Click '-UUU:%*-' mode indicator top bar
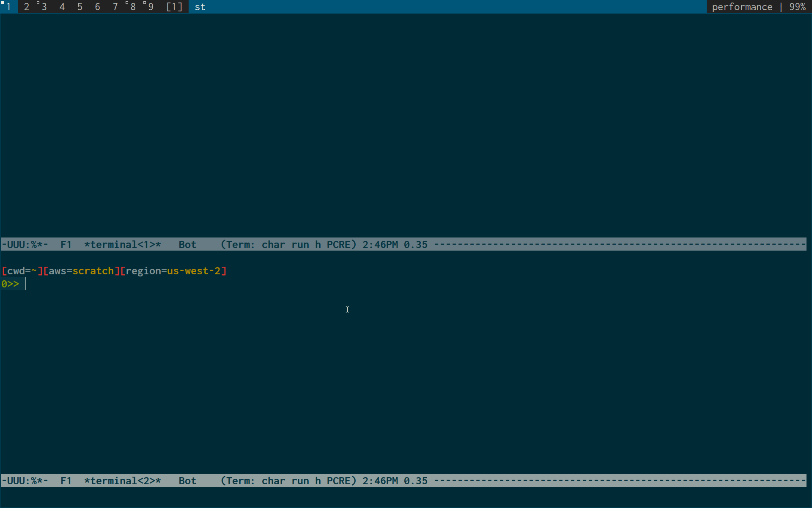 click(x=23, y=245)
